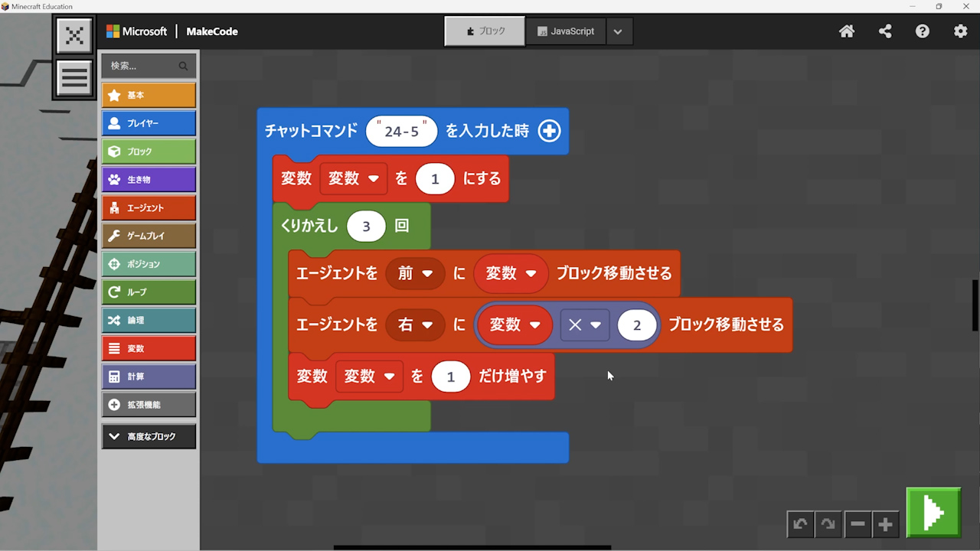Click the Zoom in plus icon
Screen dimensions: 980x551
886,524
